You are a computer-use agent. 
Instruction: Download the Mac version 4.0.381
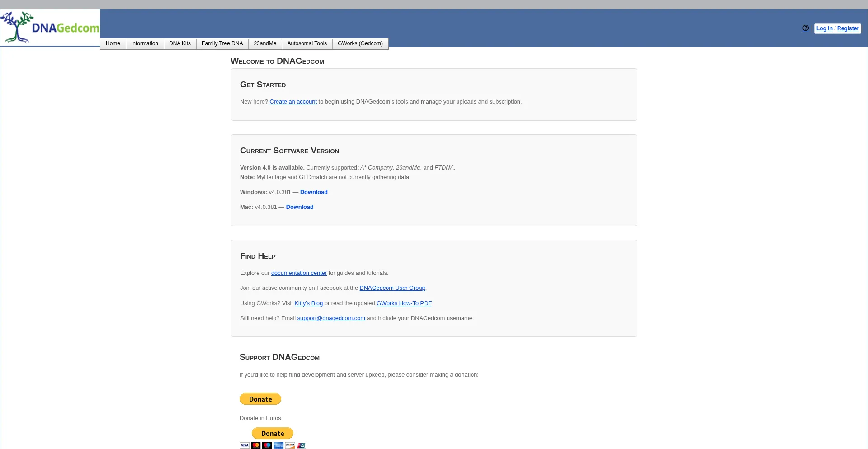299,207
